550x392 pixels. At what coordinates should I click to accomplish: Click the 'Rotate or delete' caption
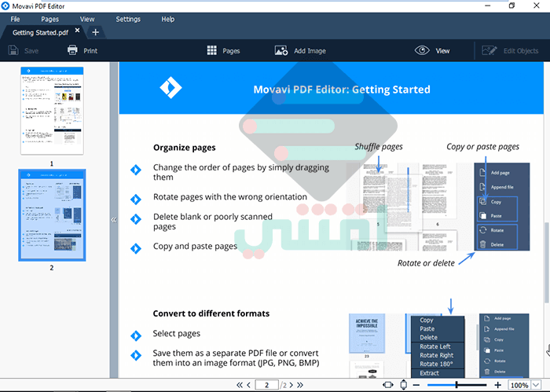pyautogui.click(x=426, y=263)
